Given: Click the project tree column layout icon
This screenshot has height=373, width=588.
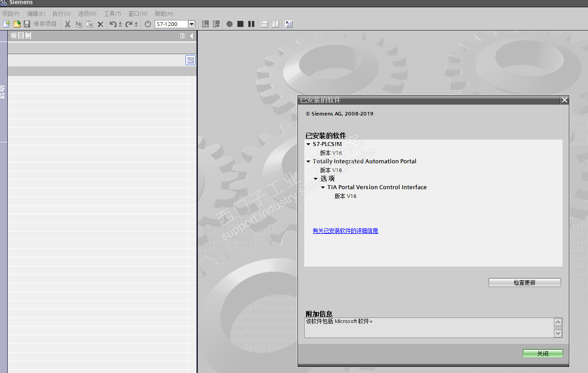Looking at the screenshot, I should pos(183,36).
